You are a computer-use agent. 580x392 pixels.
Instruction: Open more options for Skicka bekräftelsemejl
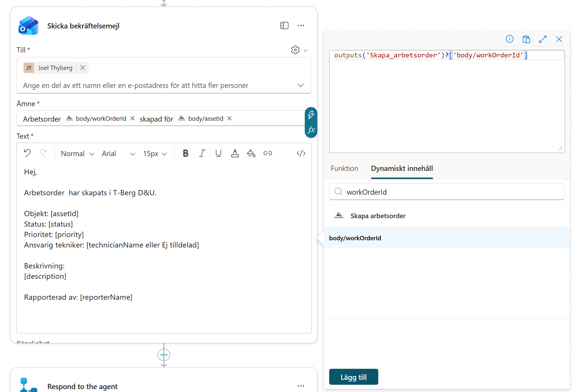[x=301, y=26]
